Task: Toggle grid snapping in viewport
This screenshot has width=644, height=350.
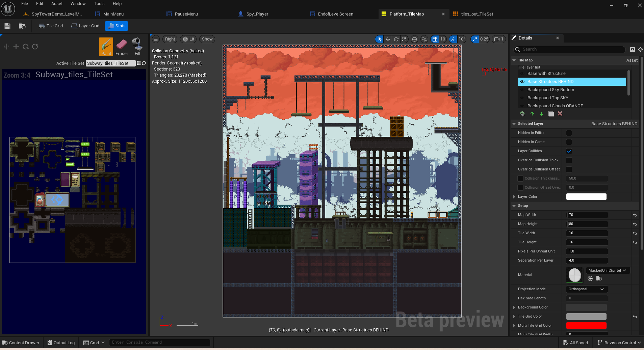Action: (x=435, y=39)
